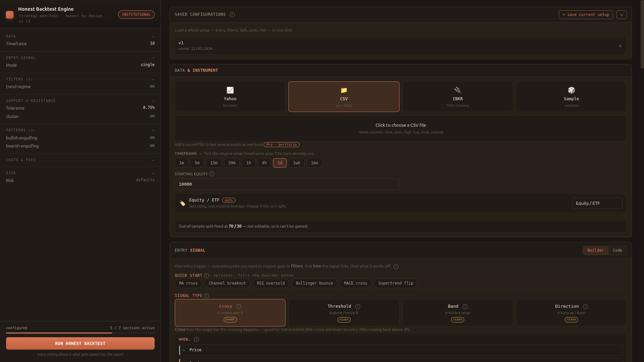Jump to Patterns section via sidebar arrow
This screenshot has width=644, height=362.
pos(153,130)
